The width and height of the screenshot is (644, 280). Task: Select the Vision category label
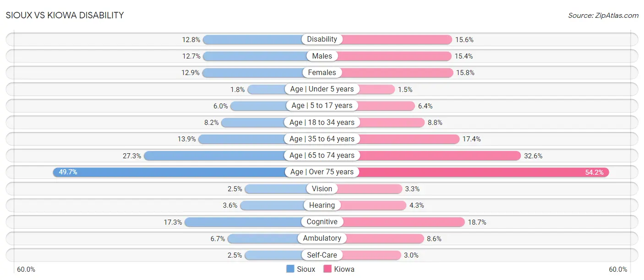click(322, 188)
